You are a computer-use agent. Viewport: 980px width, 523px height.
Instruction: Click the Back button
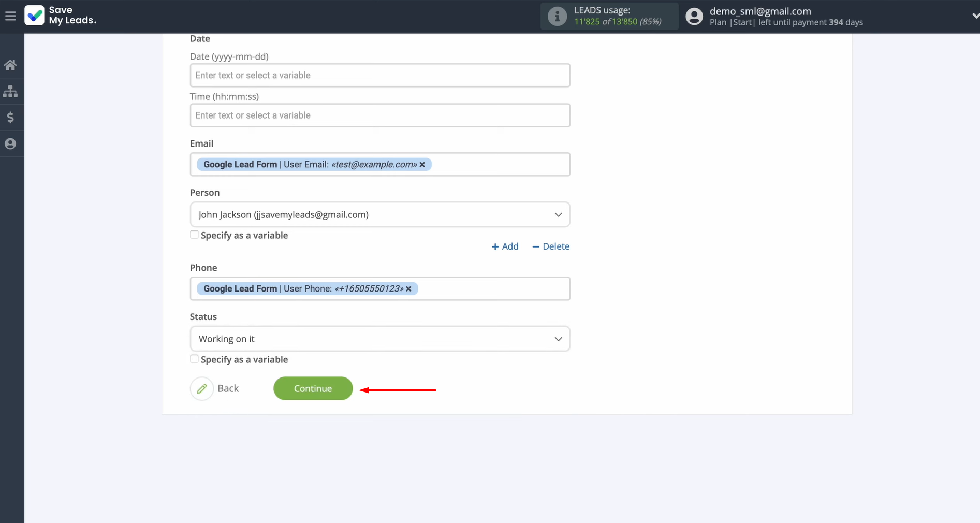point(215,388)
